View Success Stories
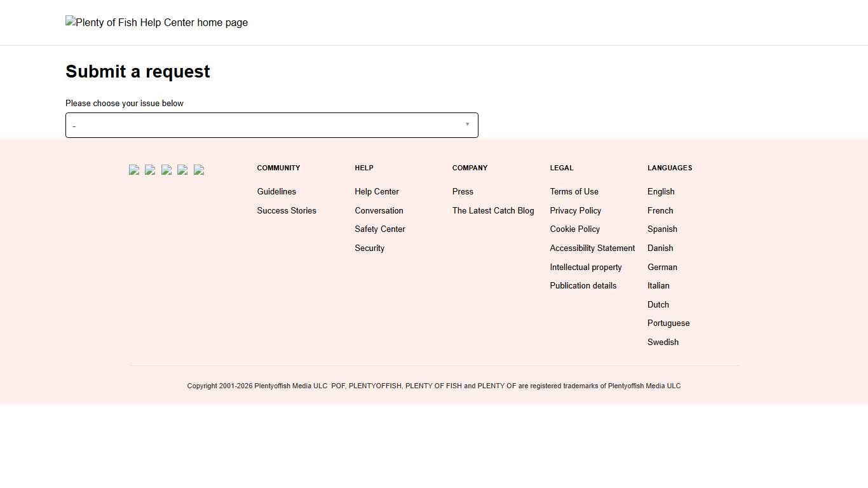 (x=286, y=210)
